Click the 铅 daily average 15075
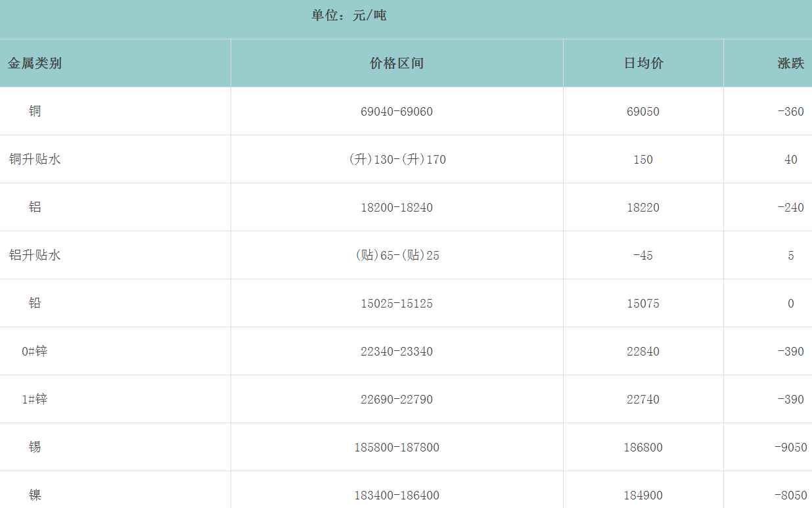This screenshot has width=812, height=508. pyautogui.click(x=643, y=304)
